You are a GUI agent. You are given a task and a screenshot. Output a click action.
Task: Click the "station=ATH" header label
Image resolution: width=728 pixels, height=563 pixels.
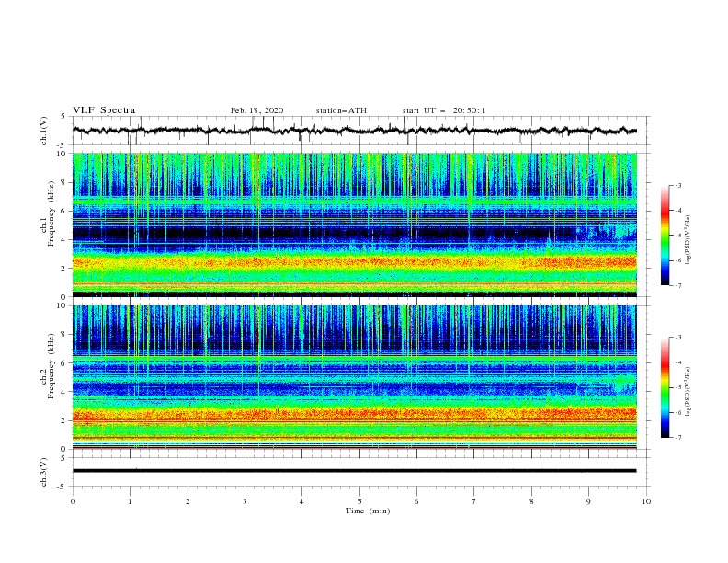click(x=341, y=110)
